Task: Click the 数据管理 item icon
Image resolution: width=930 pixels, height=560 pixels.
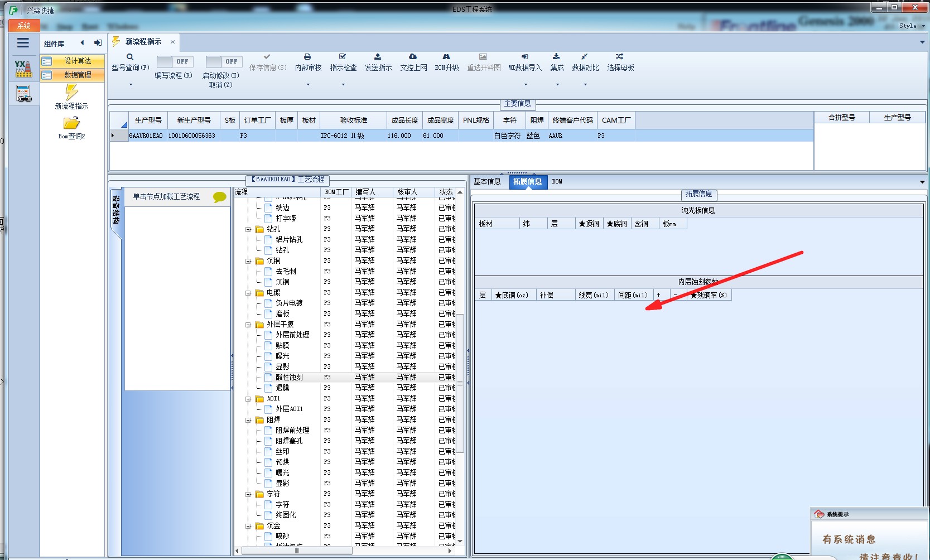Action: (47, 75)
